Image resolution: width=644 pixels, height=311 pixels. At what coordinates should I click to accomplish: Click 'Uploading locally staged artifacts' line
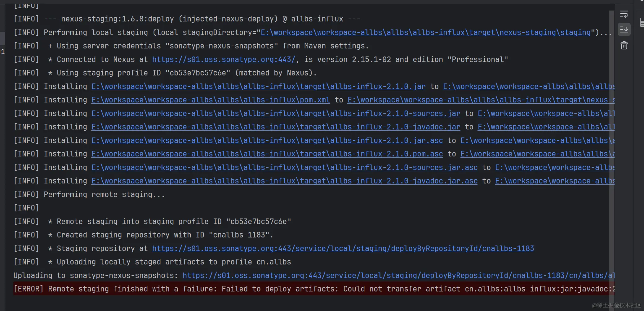tap(152, 262)
